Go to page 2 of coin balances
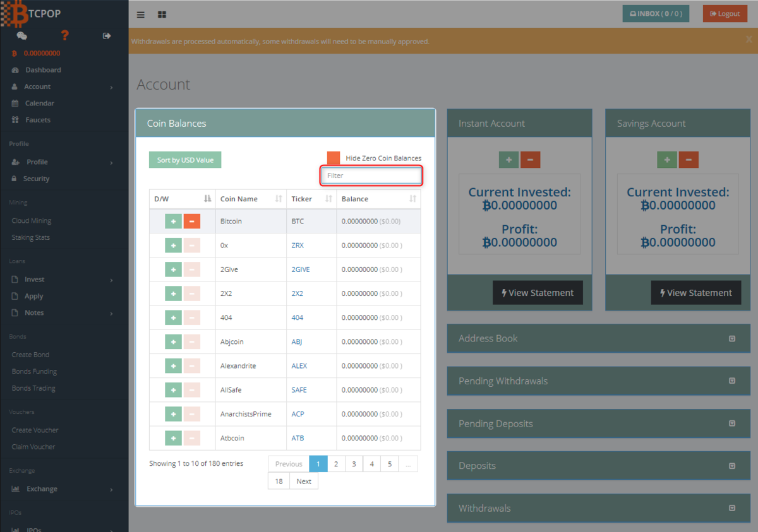This screenshot has width=758, height=532. point(336,464)
